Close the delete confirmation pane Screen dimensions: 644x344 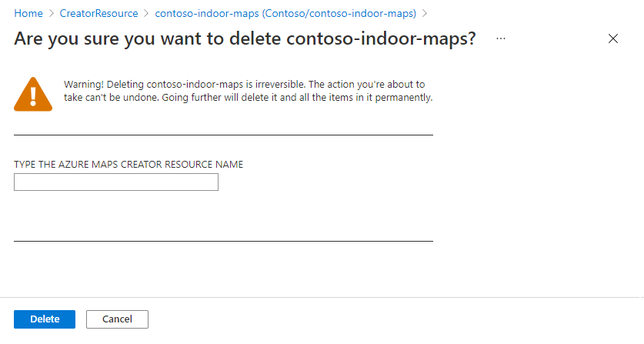(612, 38)
